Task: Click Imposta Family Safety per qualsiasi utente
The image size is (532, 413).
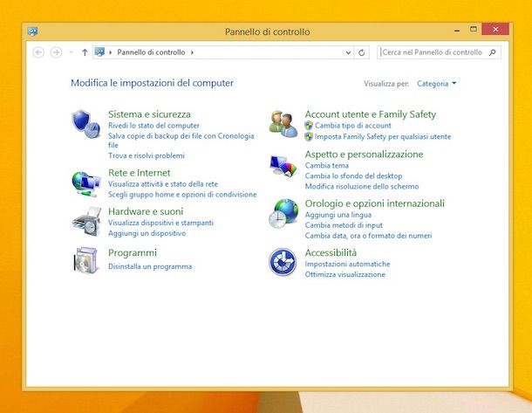Action: coord(383,136)
